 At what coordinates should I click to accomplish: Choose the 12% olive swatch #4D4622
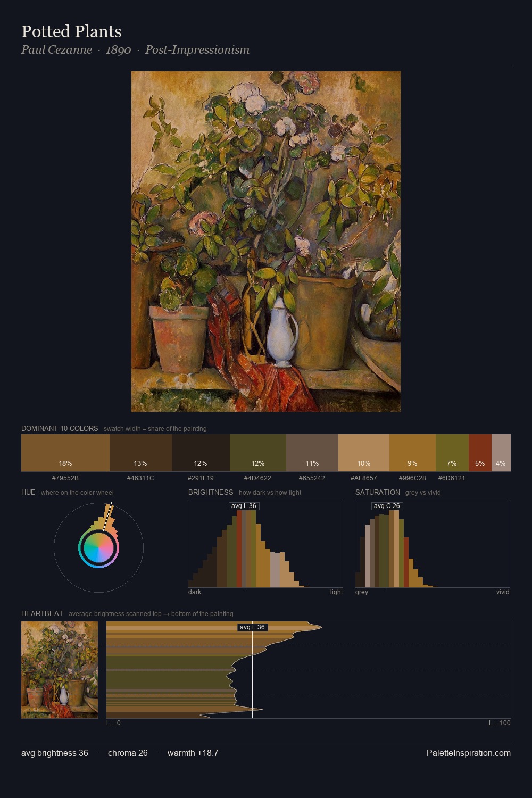tap(258, 453)
